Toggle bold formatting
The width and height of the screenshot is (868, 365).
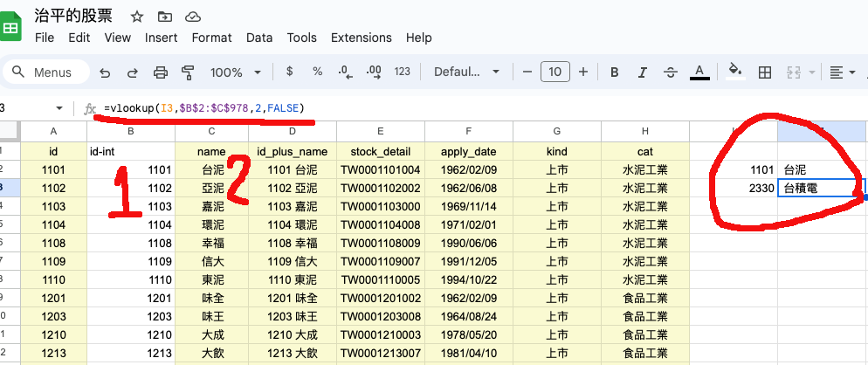point(615,72)
